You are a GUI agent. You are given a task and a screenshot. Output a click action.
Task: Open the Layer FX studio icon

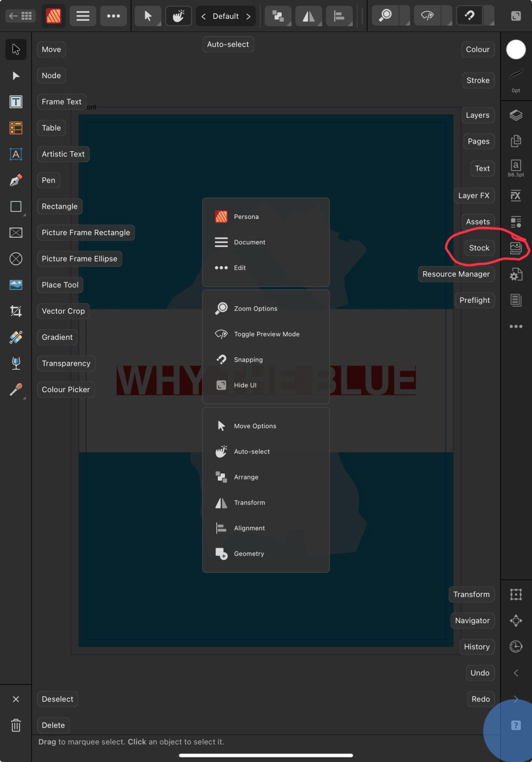[x=516, y=196]
